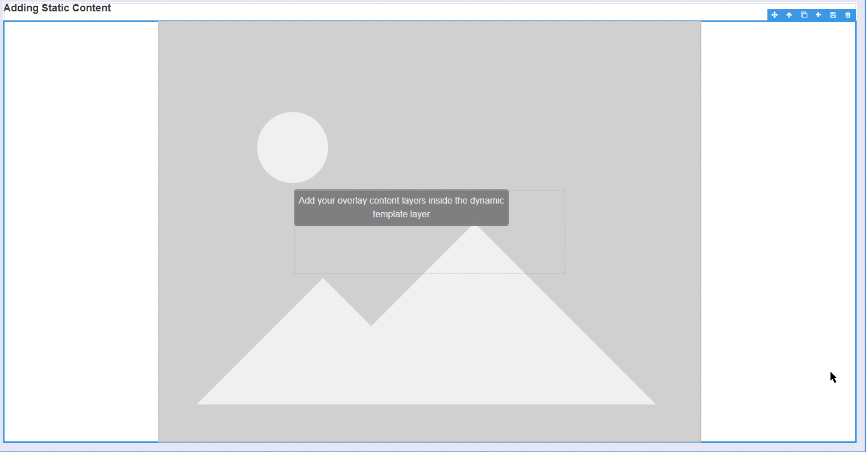Select the sun circle graphic in the placeholder

tap(292, 147)
